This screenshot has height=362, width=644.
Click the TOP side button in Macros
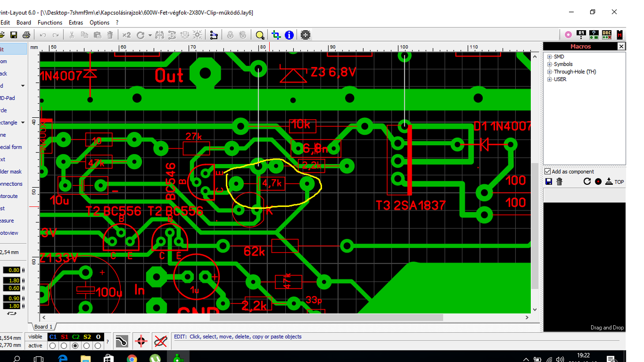[x=615, y=182]
